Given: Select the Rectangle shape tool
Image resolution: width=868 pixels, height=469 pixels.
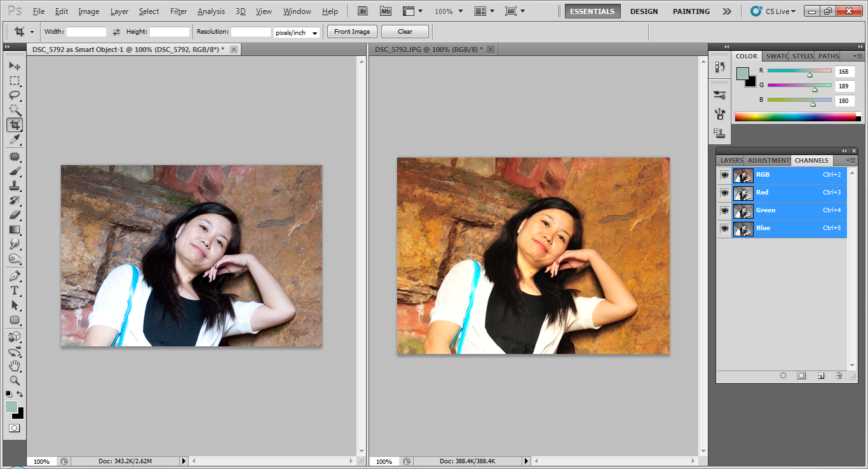Looking at the screenshot, I should 15,320.
